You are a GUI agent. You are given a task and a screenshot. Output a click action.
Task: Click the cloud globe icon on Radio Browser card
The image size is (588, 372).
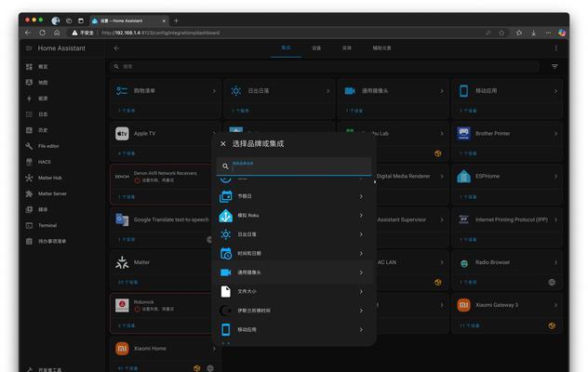552,283
